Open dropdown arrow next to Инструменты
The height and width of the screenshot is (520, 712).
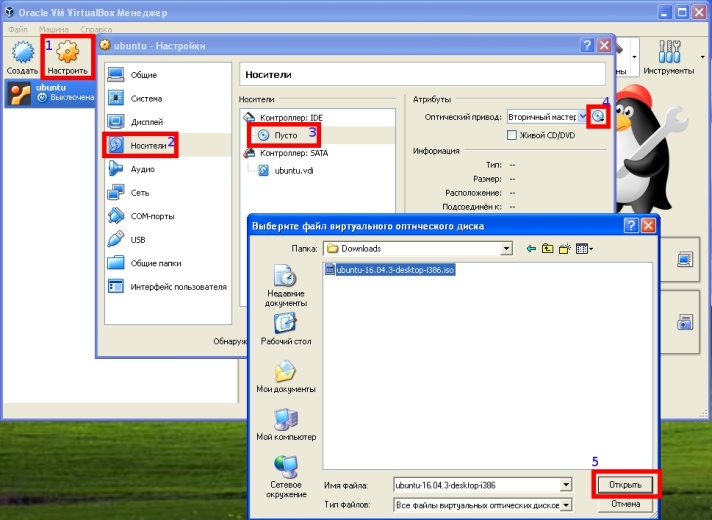pos(703,57)
